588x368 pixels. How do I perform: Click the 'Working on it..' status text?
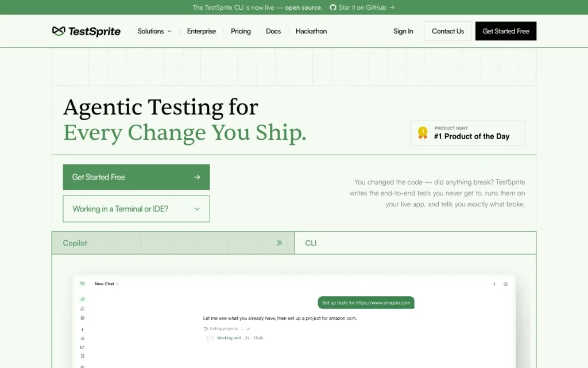click(230, 338)
